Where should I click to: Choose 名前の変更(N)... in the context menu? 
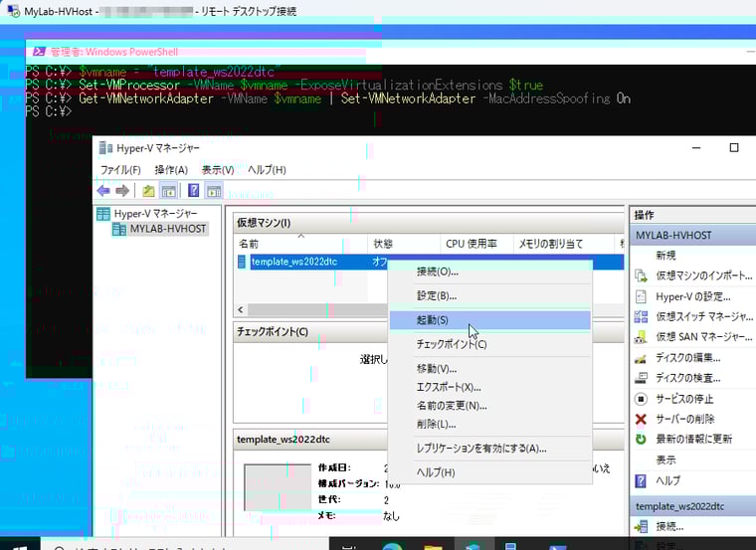(489, 406)
